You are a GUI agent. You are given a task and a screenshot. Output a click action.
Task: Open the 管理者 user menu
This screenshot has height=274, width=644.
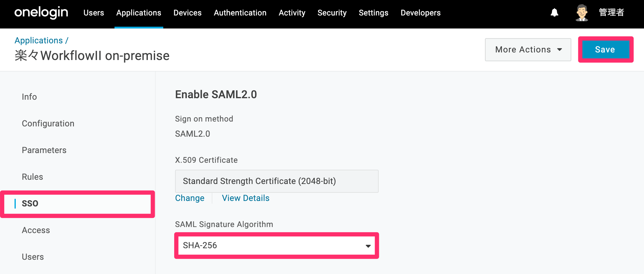click(611, 12)
